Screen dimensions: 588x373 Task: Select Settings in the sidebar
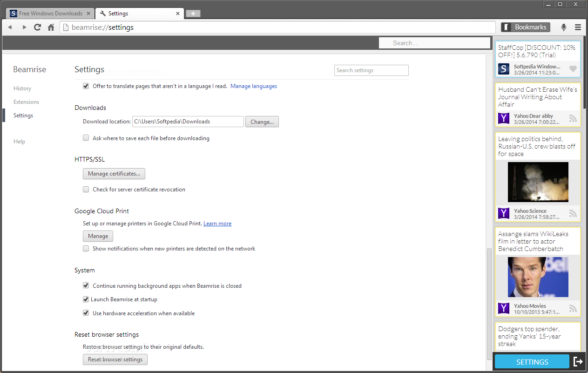tap(23, 115)
